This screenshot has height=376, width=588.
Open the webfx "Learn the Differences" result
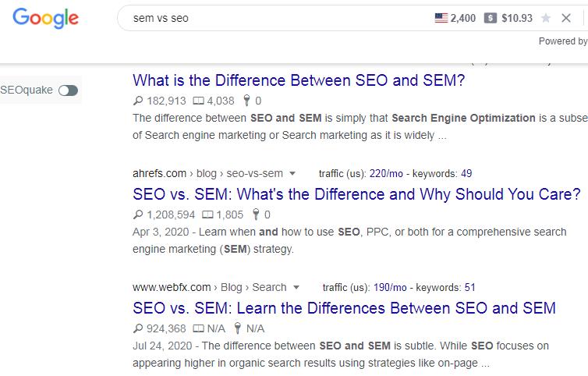point(344,308)
